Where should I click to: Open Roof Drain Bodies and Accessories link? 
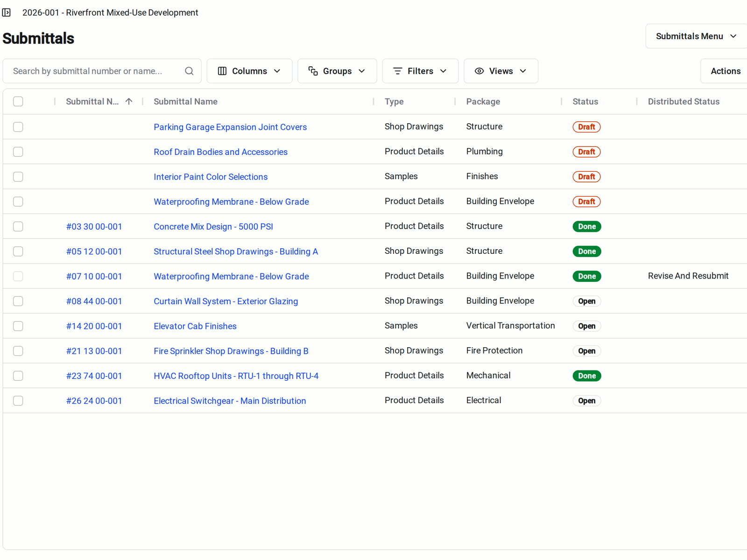point(220,152)
